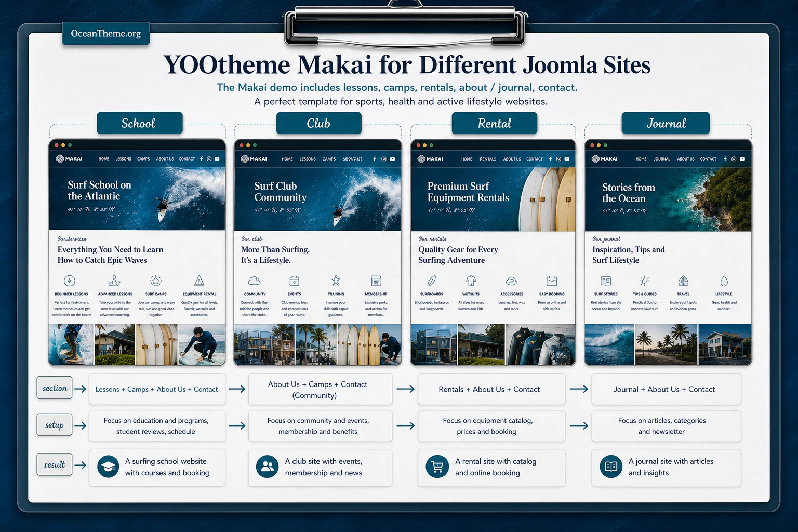Click the wave thumbnail in Journal mockup gallery
The image size is (798, 532).
[x=609, y=345]
